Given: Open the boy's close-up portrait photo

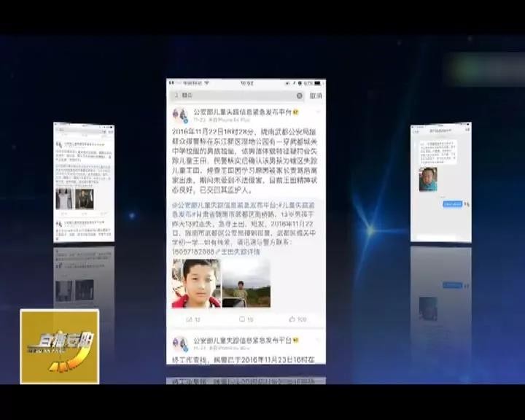Looking at the screenshot, I should [x=196, y=284].
